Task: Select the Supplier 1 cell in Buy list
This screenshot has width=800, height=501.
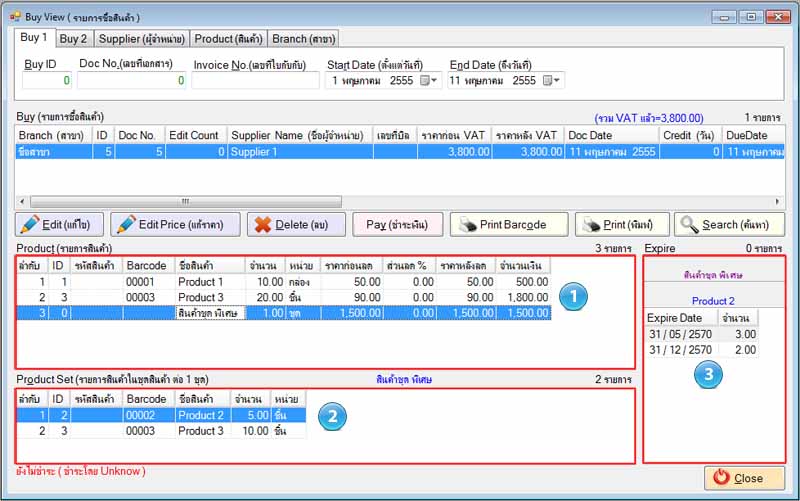Action: point(301,152)
